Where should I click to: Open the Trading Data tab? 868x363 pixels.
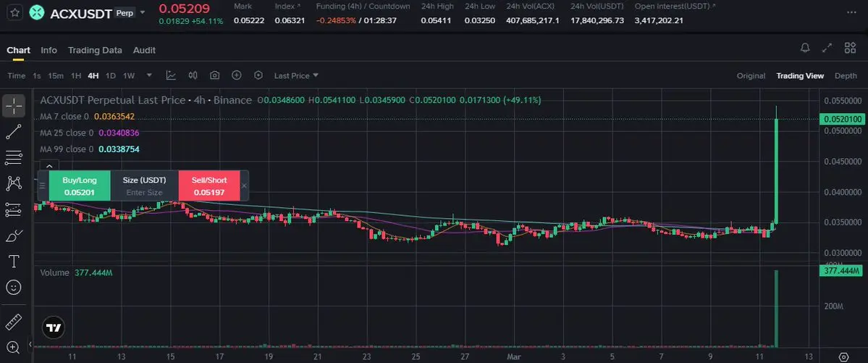click(95, 50)
